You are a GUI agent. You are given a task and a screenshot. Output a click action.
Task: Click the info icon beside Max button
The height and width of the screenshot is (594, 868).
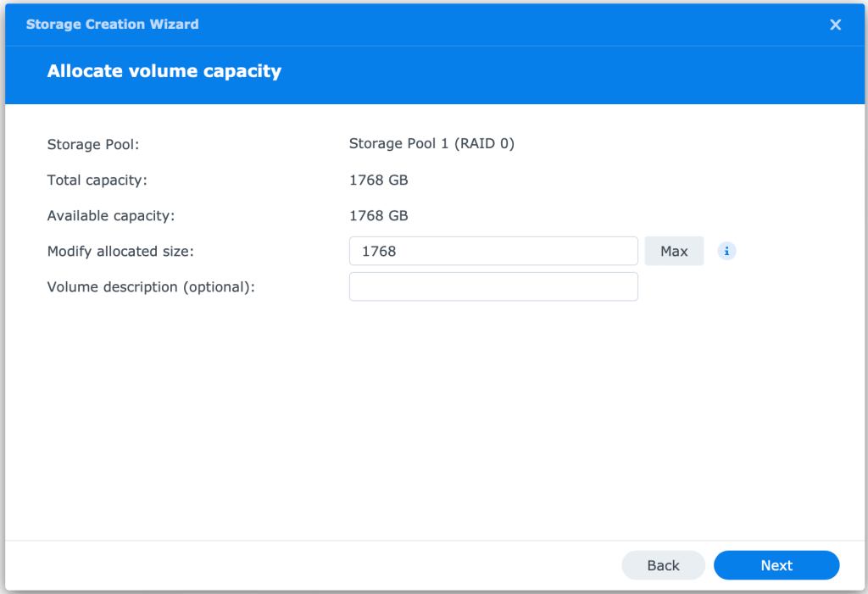[x=726, y=252]
